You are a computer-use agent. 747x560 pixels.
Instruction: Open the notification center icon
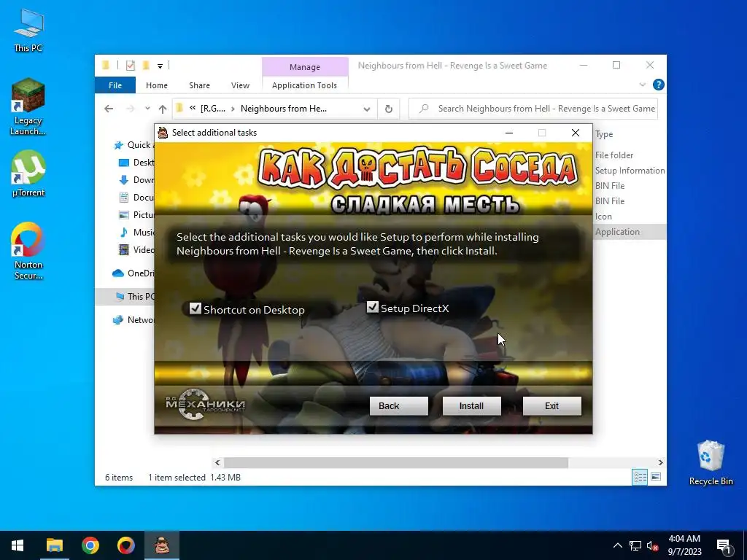point(724,545)
